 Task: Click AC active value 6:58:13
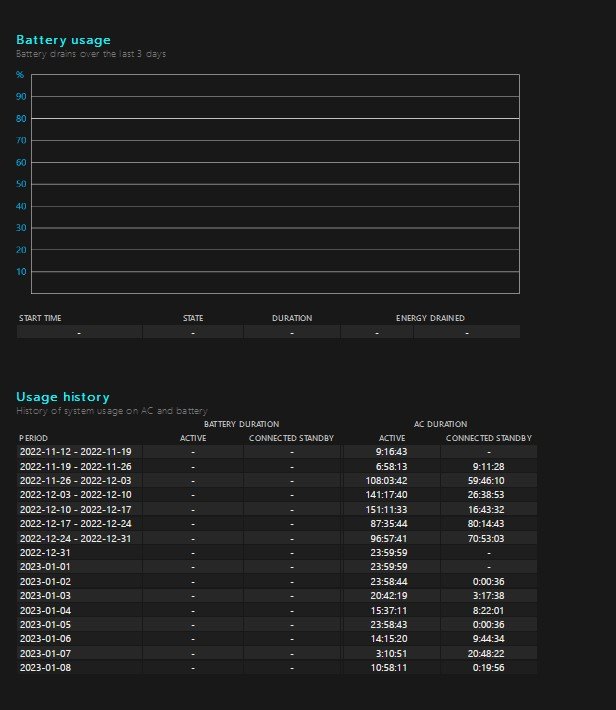point(391,466)
